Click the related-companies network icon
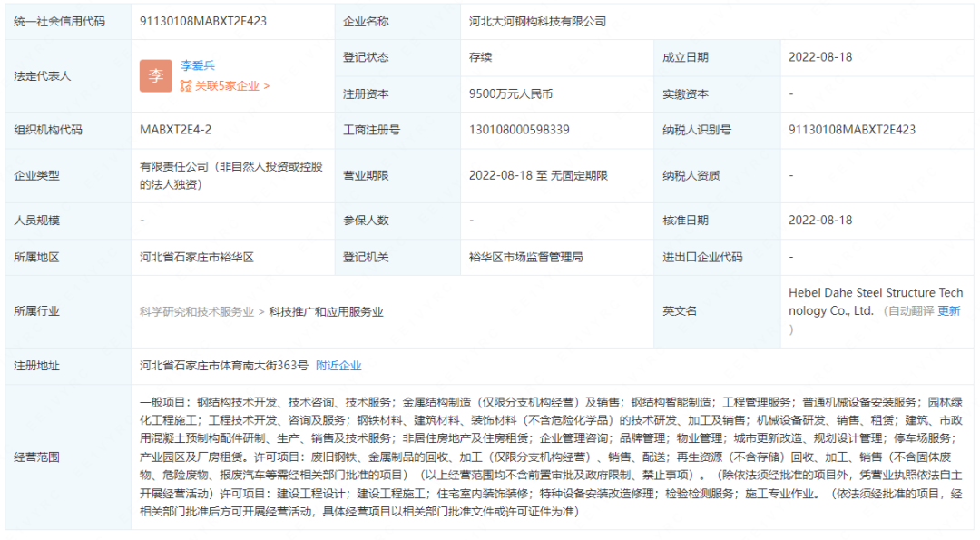Image resolution: width=980 pixels, height=540 pixels. 186,86
